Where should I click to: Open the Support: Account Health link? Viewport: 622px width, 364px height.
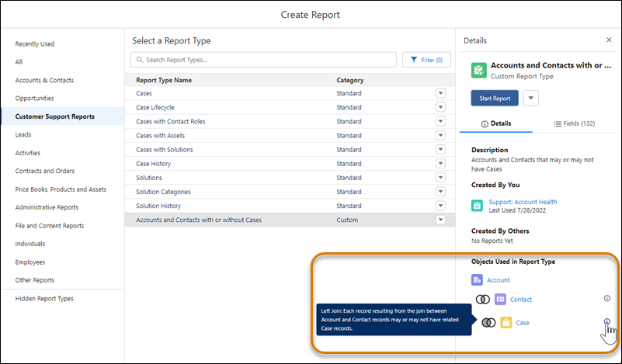pos(523,202)
